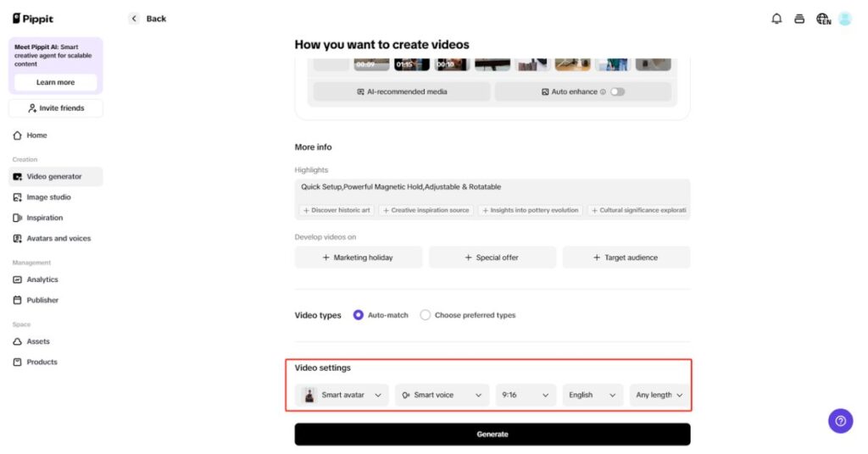Image resolution: width=868 pixels, height=454 pixels.
Task: Click the Invite friends person icon
Action: pos(32,108)
